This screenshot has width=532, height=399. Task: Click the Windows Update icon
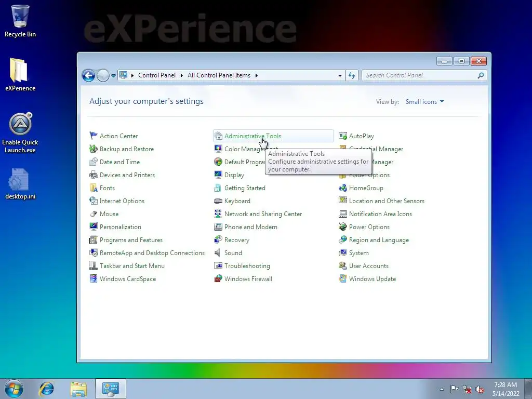click(343, 278)
